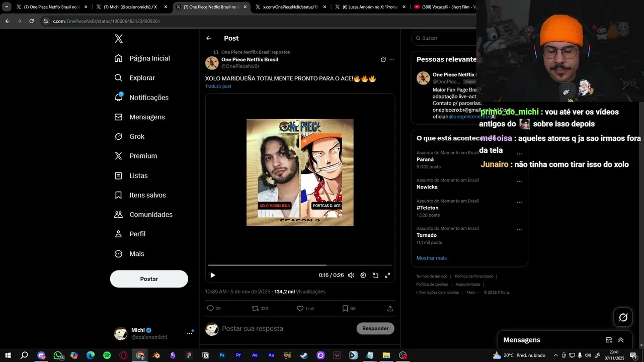644x362 pixels.
Task: Open WhatsApp from the taskbar
Action: click(58, 355)
